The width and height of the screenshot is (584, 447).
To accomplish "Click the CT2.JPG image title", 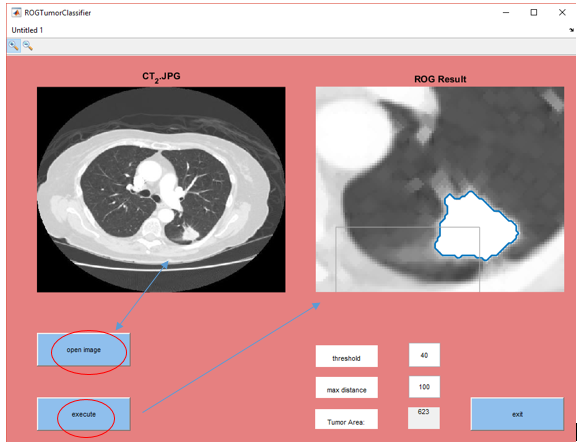I will [x=161, y=77].
